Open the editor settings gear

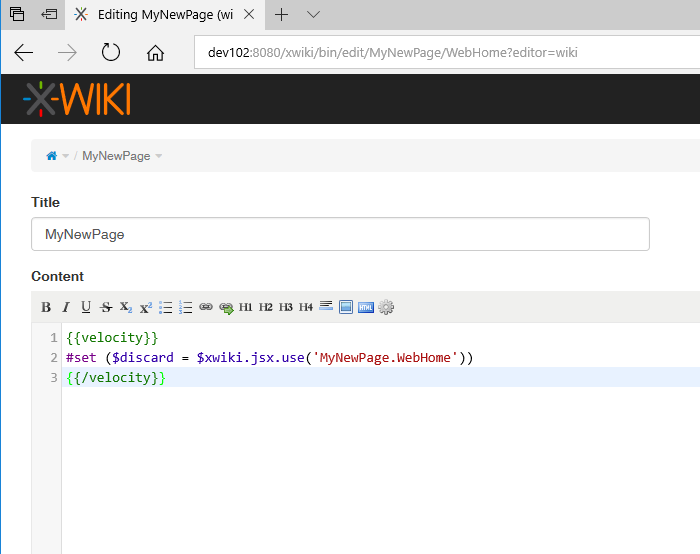[386, 307]
